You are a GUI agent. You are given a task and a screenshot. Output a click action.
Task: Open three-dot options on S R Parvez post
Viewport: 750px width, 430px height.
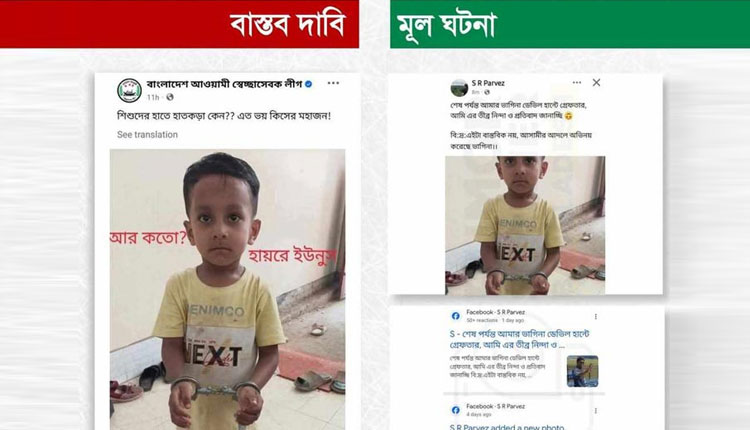[x=577, y=83]
